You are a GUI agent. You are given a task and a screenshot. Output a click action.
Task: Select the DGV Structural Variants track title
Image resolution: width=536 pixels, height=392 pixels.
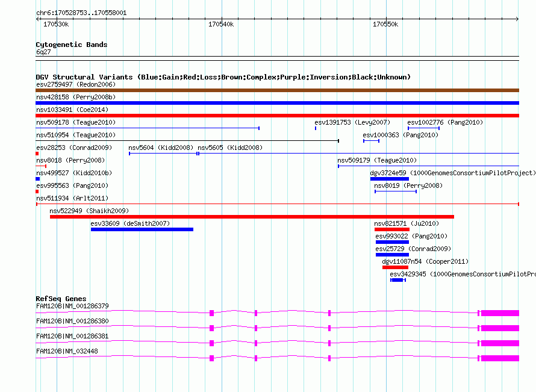point(223,77)
